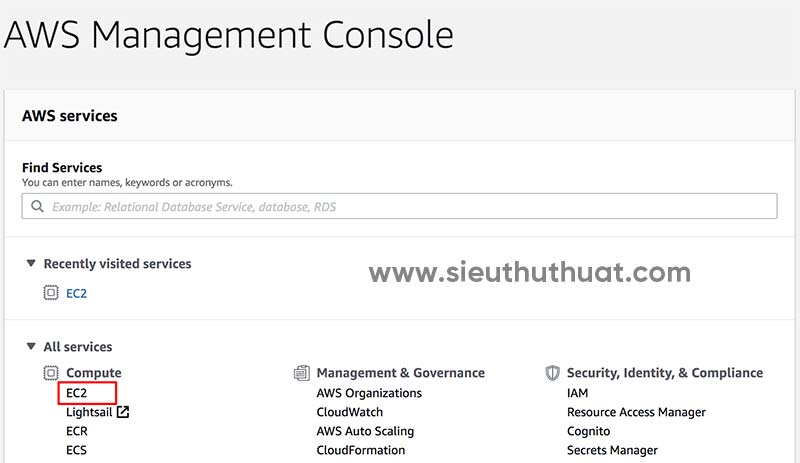Click the Compute category icon
Image resolution: width=800 pixels, height=463 pixels.
51,373
